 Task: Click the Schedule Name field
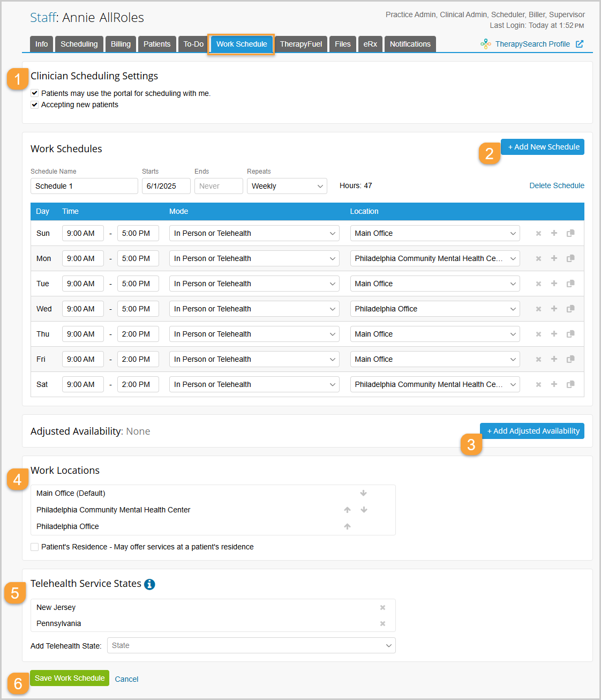click(84, 186)
